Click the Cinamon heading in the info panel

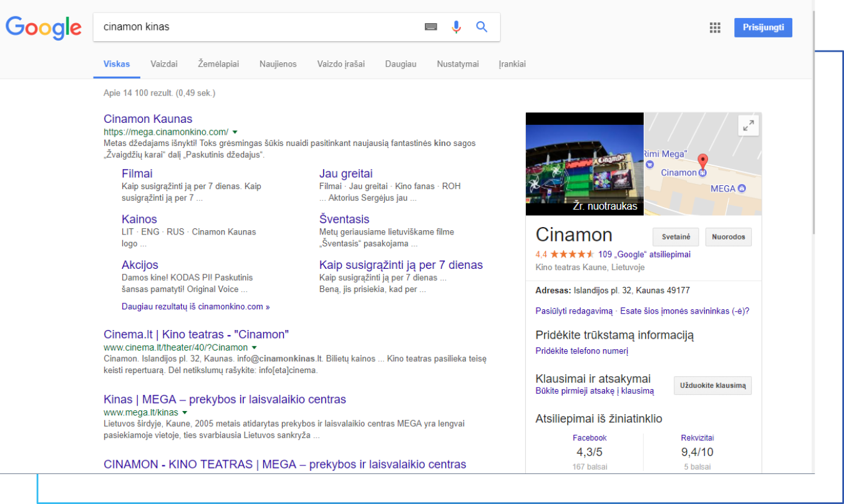(574, 235)
